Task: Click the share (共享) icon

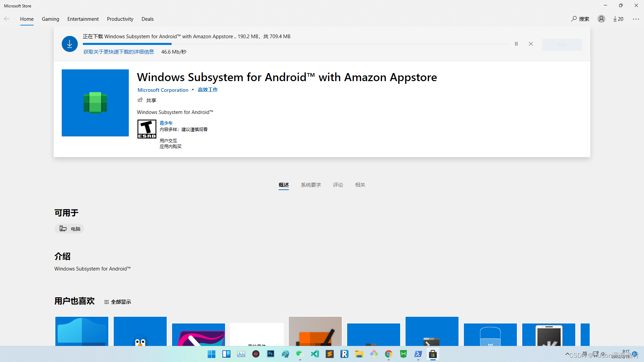Action: (140, 100)
